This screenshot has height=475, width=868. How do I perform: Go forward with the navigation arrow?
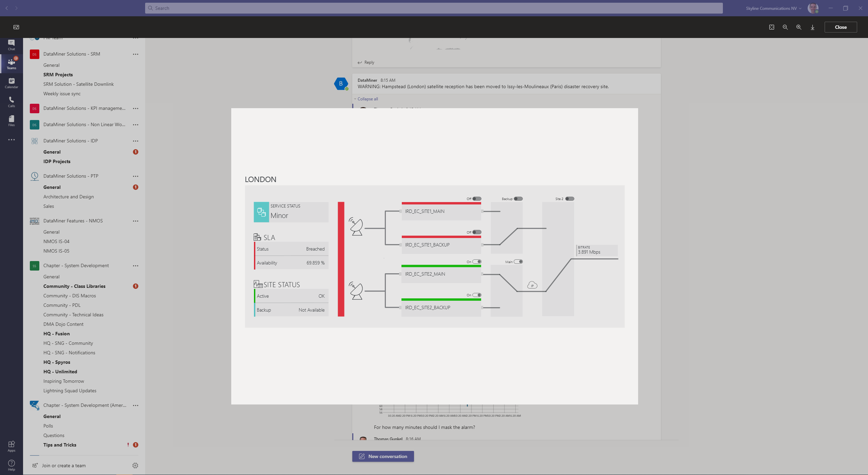pos(16,8)
